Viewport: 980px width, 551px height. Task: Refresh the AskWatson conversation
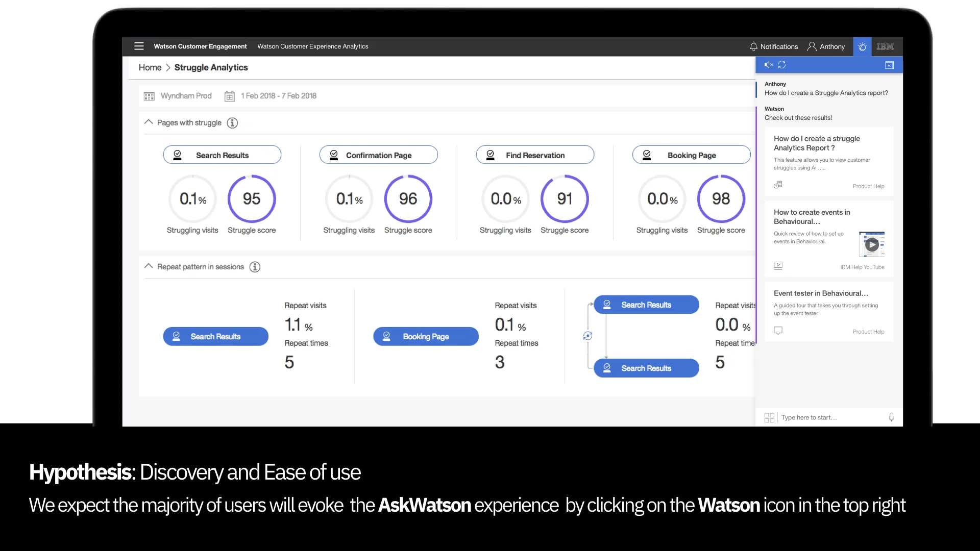pyautogui.click(x=782, y=65)
